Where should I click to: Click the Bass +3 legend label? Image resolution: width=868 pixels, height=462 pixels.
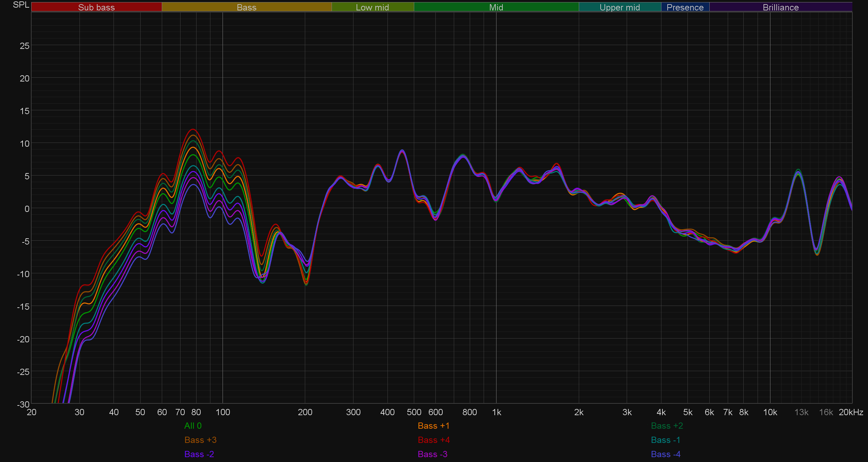[x=200, y=440]
